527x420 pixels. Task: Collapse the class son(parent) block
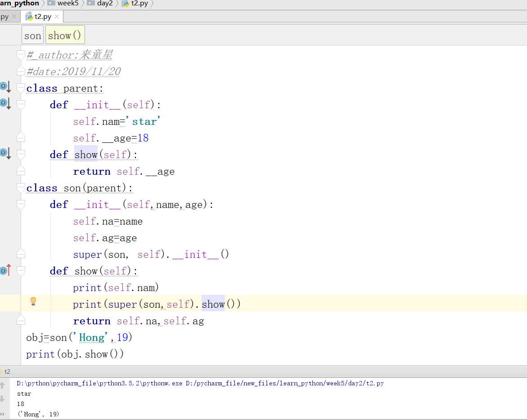click(x=21, y=188)
